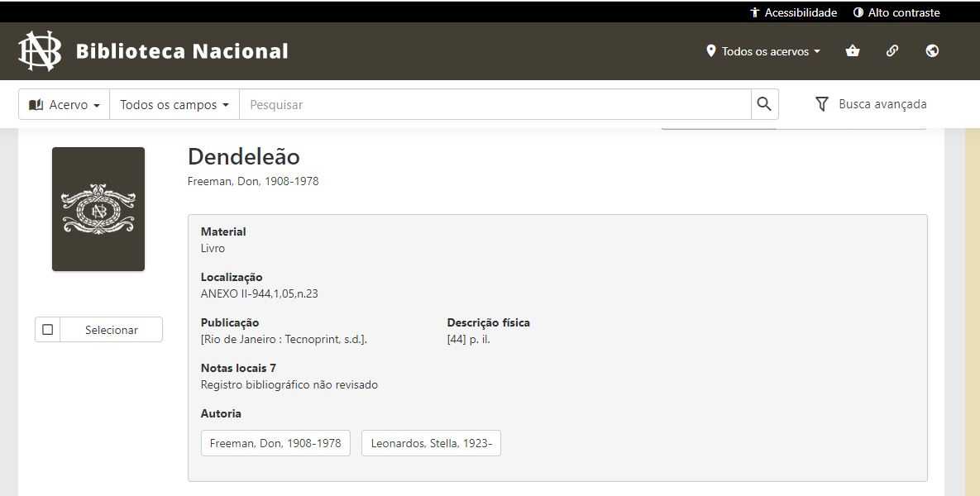Screen dimensions: 980x496
Task: Click the Busca avançada filter funnel icon
Action: click(x=821, y=104)
